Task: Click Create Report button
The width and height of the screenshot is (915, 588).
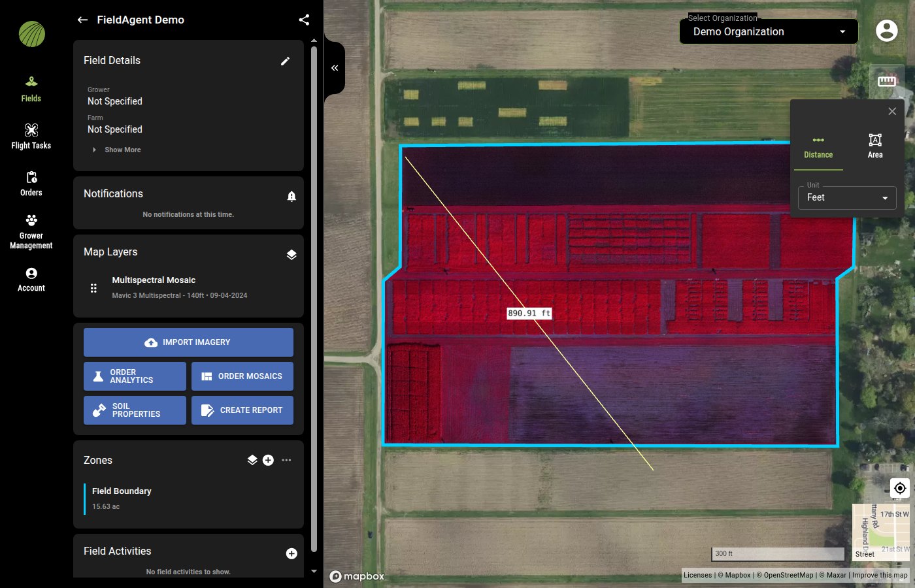Action: click(242, 410)
